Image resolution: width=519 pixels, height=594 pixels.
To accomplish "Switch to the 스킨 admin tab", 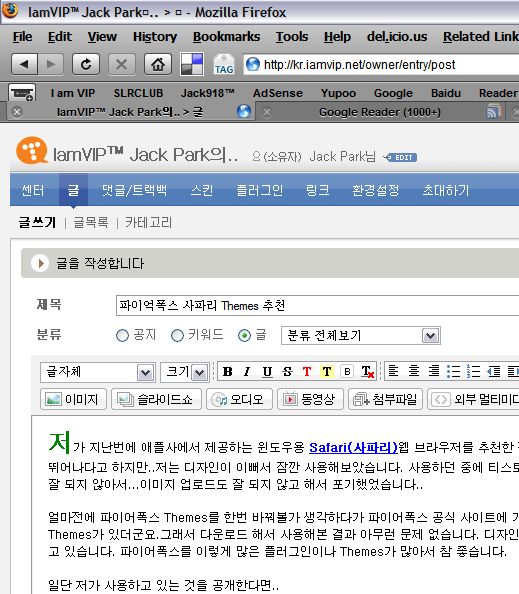I will tap(202, 190).
